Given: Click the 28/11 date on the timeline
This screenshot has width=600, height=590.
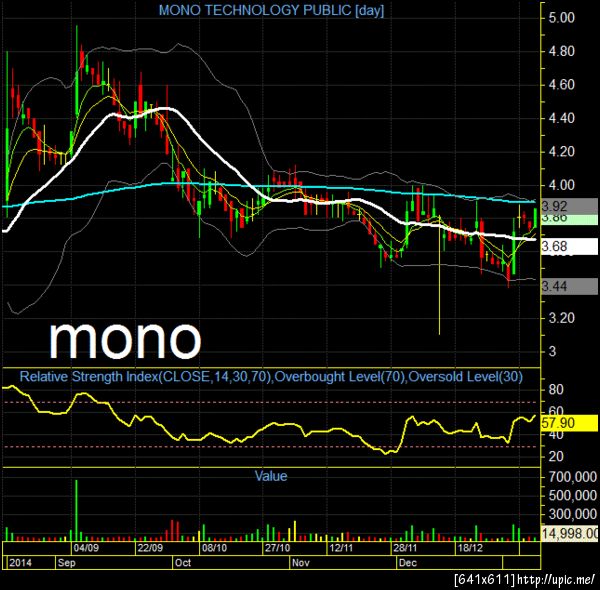Looking at the screenshot, I should click(405, 548).
